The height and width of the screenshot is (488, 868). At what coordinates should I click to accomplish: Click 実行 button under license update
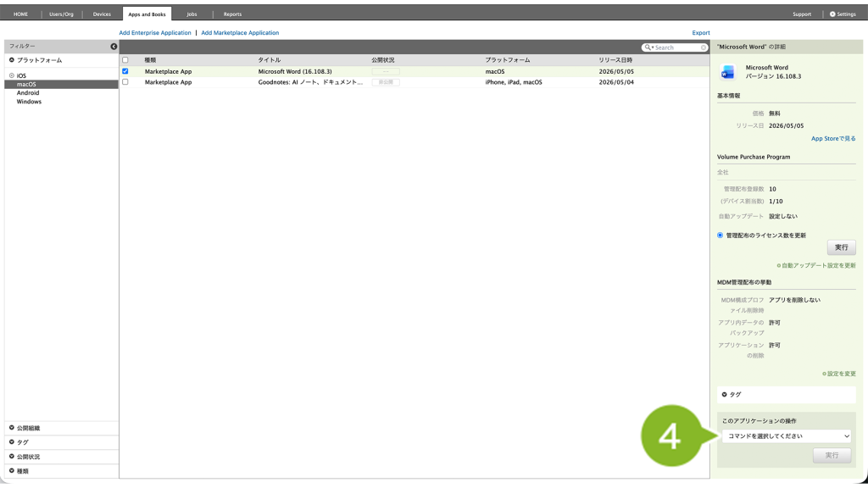842,247
